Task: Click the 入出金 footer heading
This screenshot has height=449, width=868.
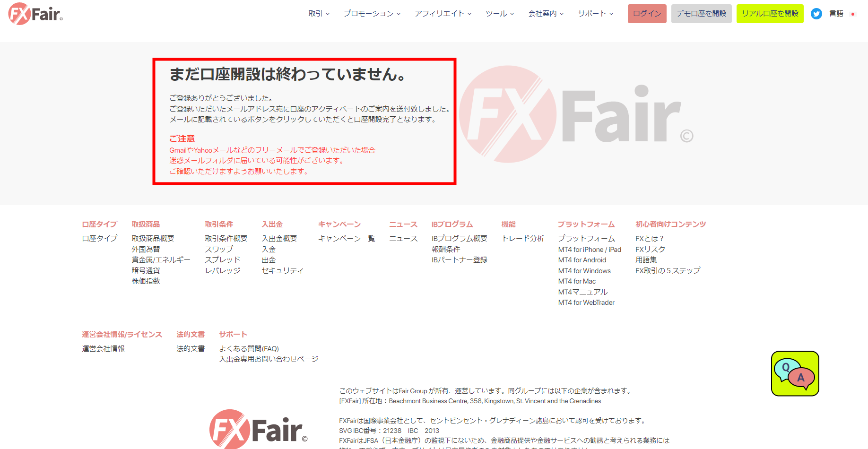Action: point(272,224)
